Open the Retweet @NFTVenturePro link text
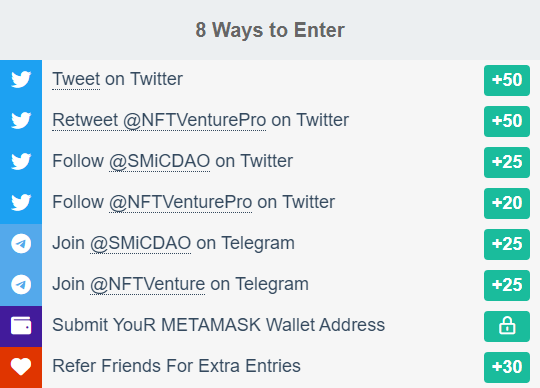This screenshot has height=388, width=540. click(159, 120)
